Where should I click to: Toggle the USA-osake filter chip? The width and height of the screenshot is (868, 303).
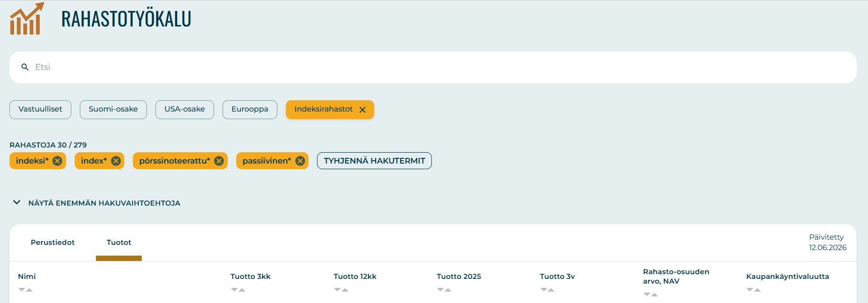coord(185,110)
